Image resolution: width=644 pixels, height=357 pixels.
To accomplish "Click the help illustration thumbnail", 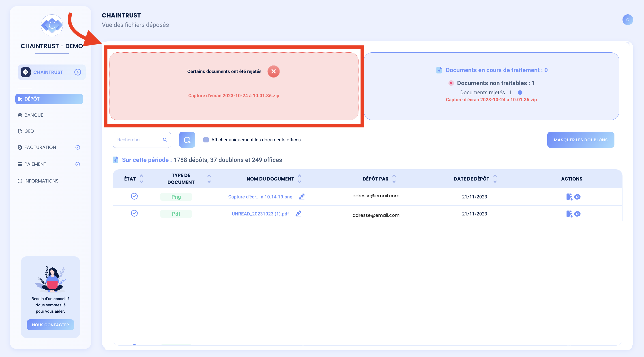I will [x=51, y=279].
